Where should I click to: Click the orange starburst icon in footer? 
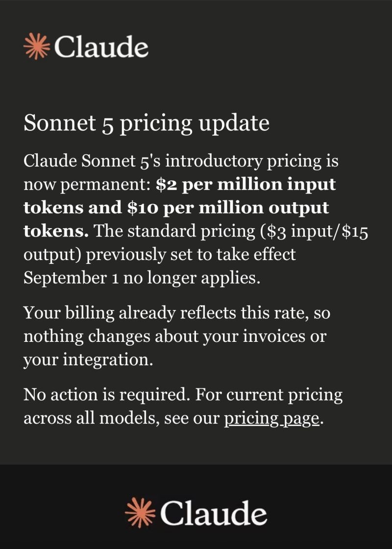[x=140, y=513]
